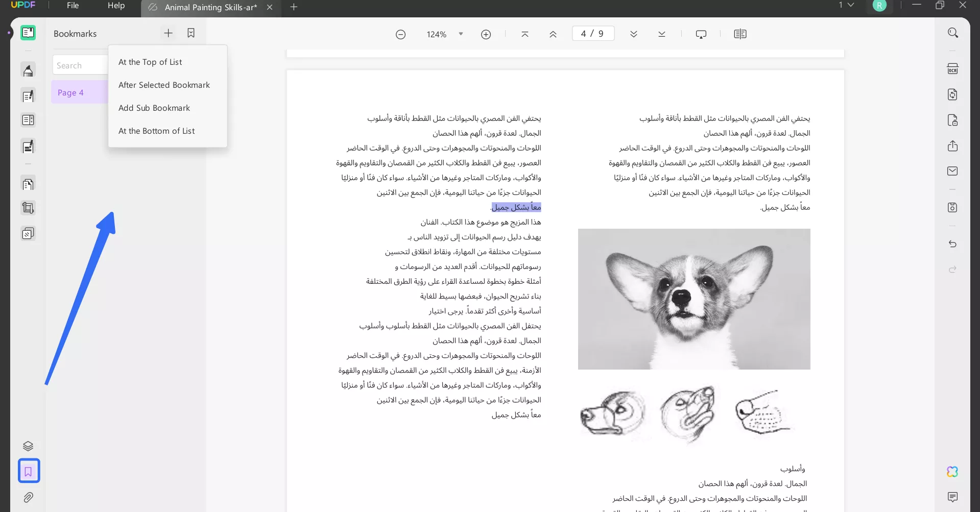Open the AI Assistant in the right sidebar

(952, 472)
